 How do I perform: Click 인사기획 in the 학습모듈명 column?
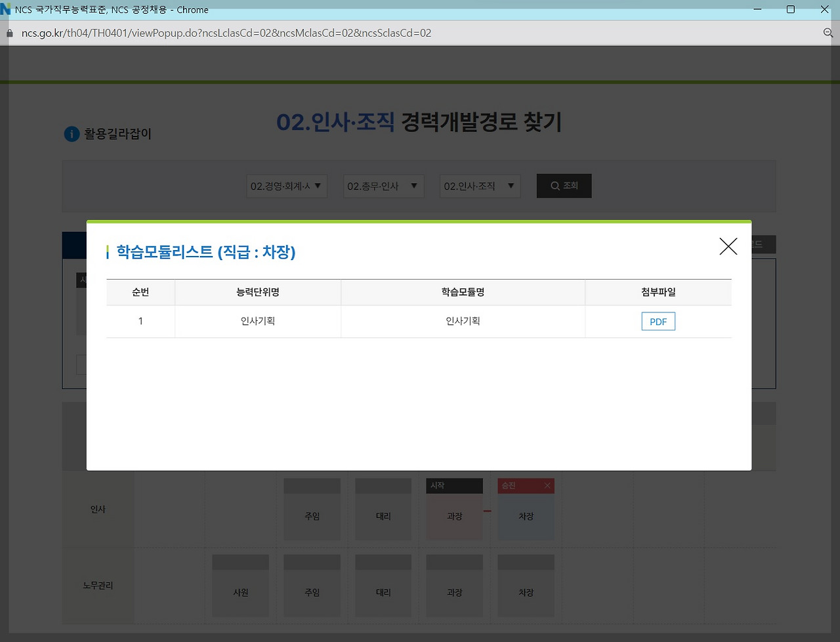click(x=463, y=321)
